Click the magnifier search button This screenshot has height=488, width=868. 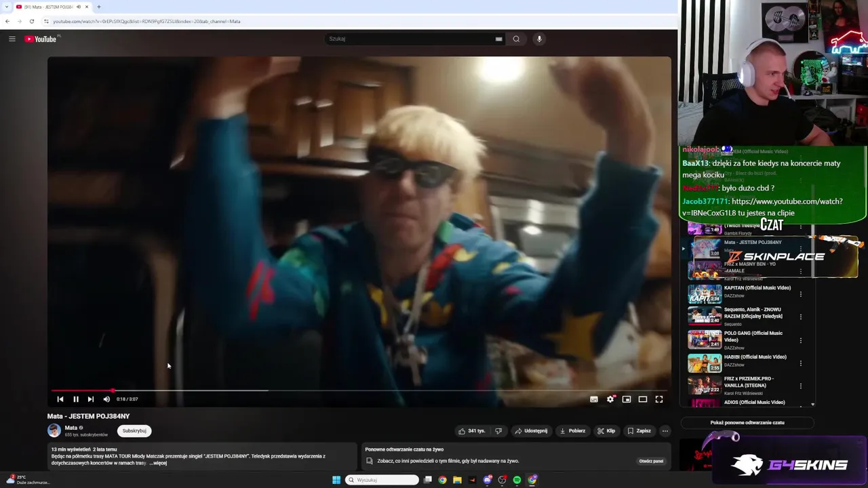pyautogui.click(x=516, y=39)
